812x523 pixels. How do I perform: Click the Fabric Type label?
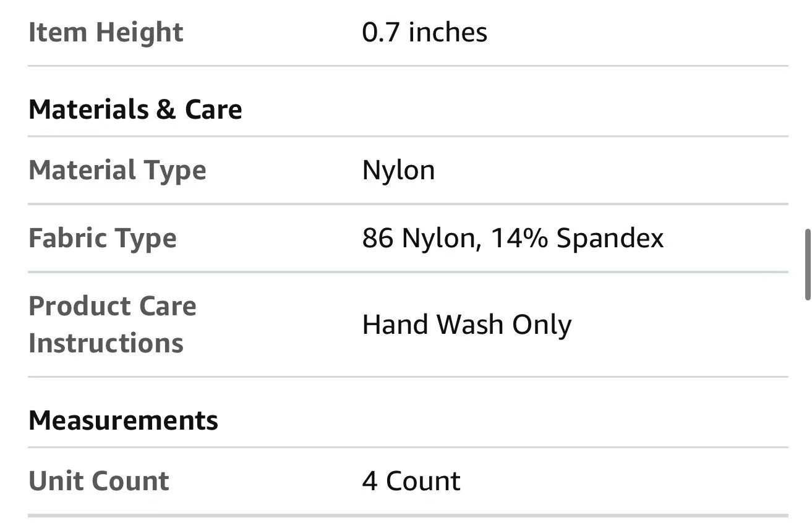click(103, 239)
